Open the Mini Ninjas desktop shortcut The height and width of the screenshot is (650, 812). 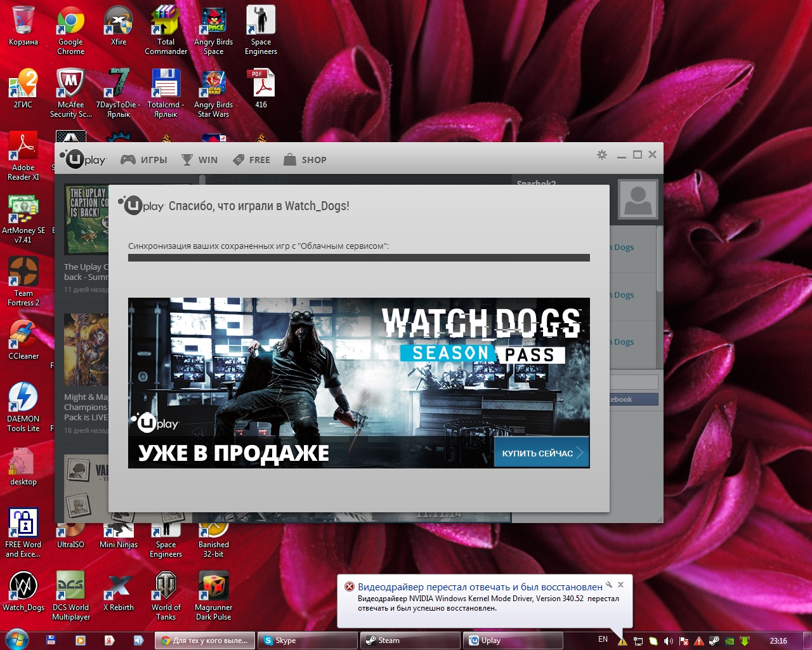click(x=119, y=536)
